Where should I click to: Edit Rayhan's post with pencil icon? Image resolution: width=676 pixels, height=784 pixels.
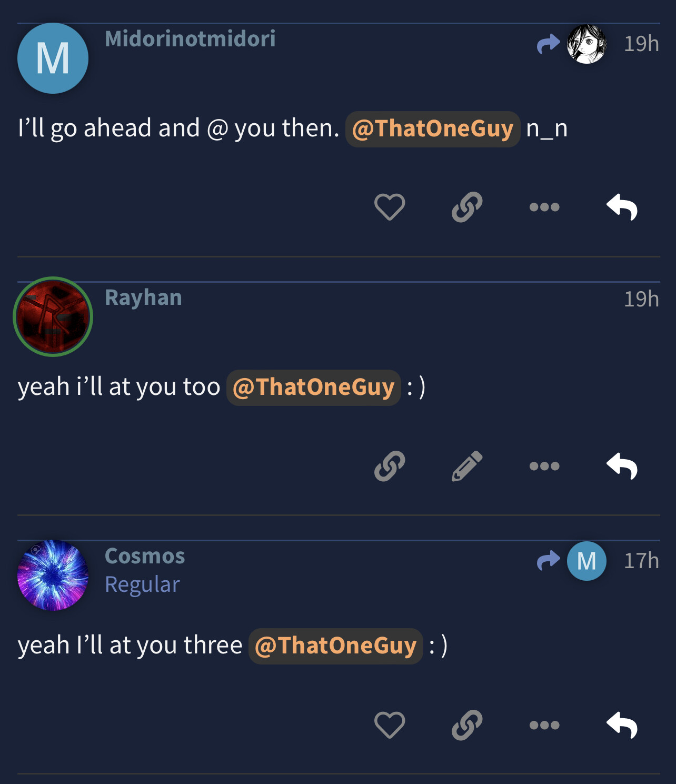pos(467,466)
